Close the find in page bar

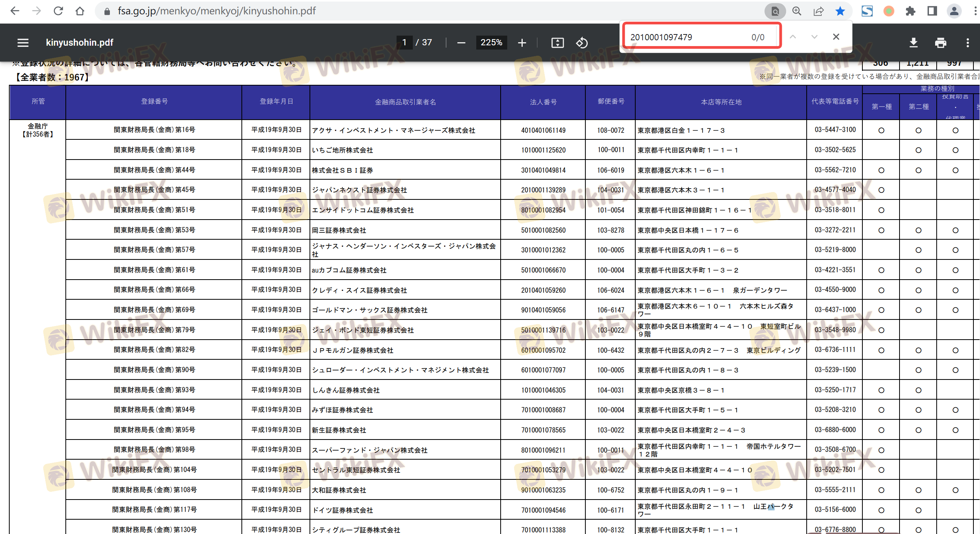(x=836, y=37)
